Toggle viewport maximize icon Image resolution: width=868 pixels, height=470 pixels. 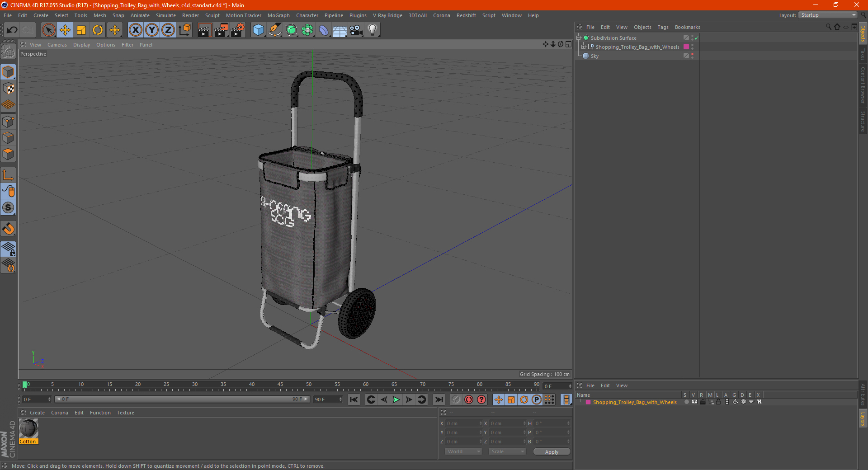click(568, 44)
